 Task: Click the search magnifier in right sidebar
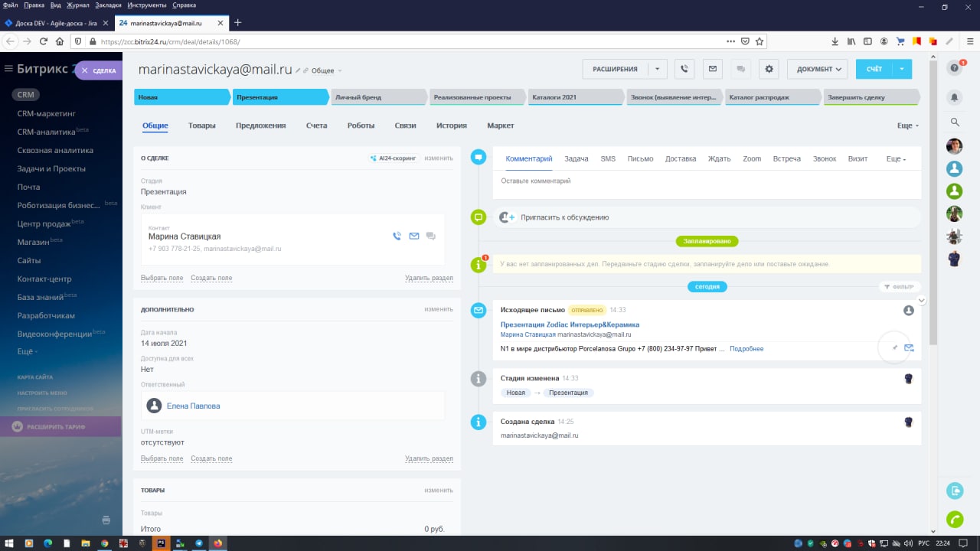pos(954,122)
